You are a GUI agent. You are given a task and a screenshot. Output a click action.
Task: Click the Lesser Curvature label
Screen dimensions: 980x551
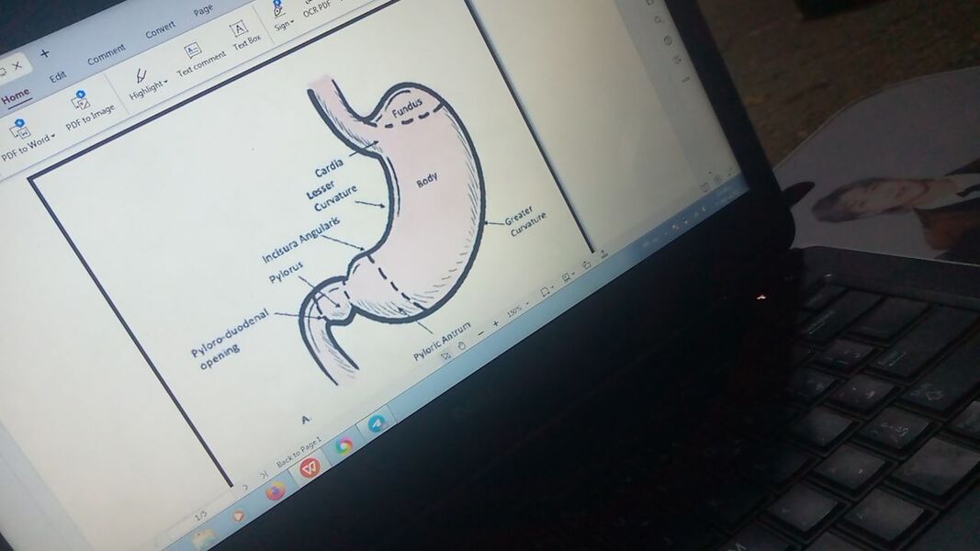pyautogui.click(x=332, y=197)
